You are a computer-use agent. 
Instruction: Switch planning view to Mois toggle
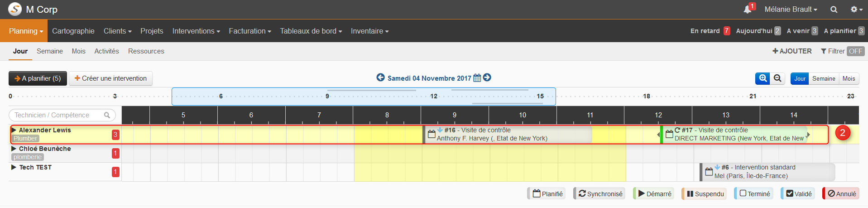849,78
